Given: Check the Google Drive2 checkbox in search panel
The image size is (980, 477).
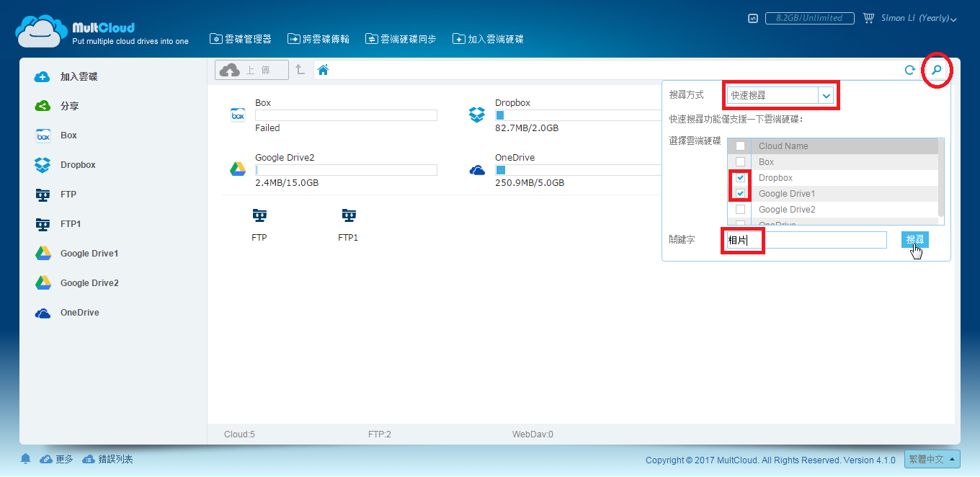Looking at the screenshot, I should point(740,210).
